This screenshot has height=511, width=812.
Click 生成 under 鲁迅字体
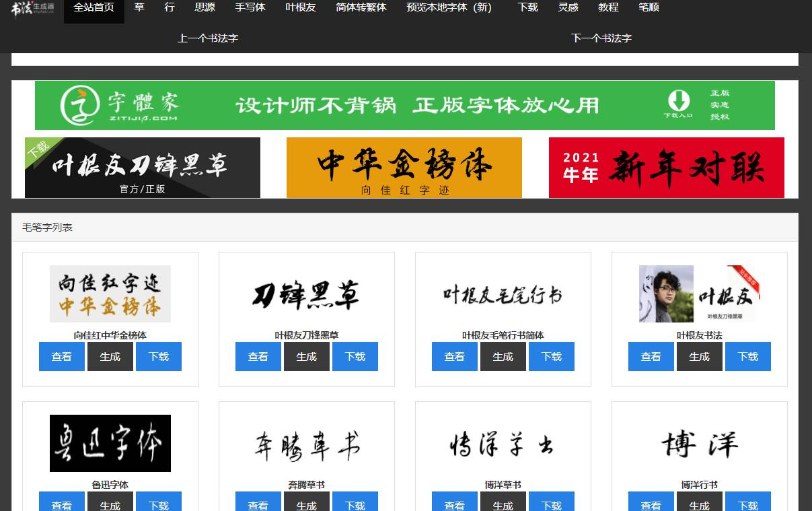tap(110, 502)
